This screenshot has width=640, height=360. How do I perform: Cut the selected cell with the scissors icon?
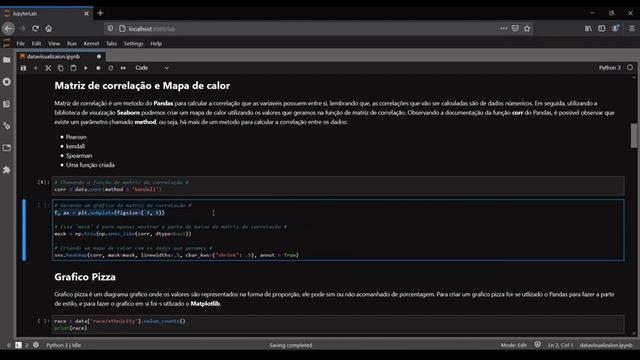coord(48,68)
